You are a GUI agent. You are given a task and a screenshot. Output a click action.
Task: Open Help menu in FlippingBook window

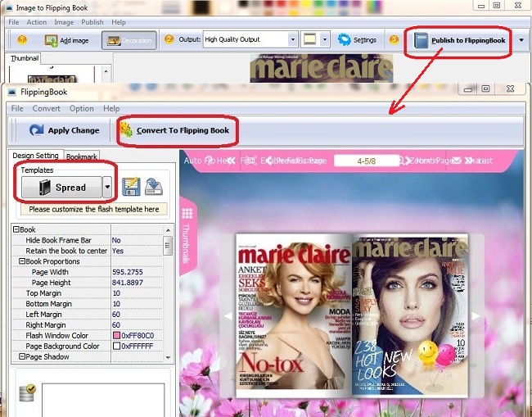111,109
